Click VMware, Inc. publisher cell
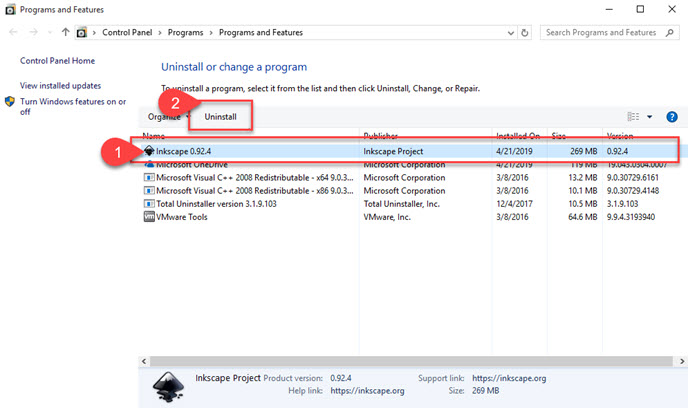 387,217
